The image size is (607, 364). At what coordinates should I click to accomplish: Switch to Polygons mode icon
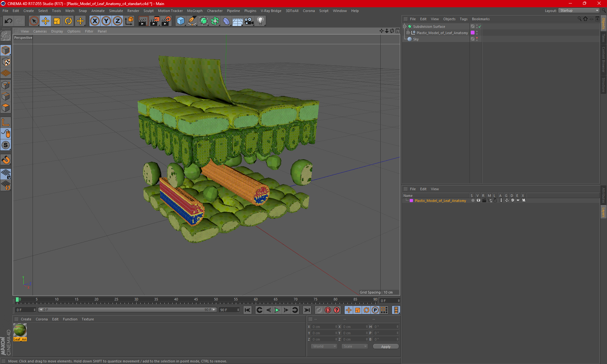coord(6,108)
